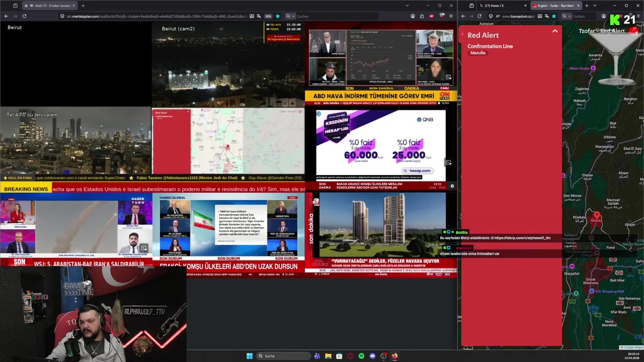The image size is (644, 362).
Task: Close the Tzofar Red Alert tab
Action: [x=578, y=6]
